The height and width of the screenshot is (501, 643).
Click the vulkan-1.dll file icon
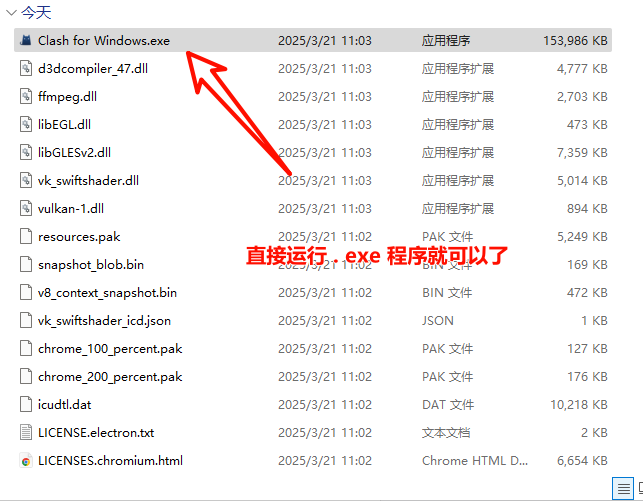(x=27, y=209)
